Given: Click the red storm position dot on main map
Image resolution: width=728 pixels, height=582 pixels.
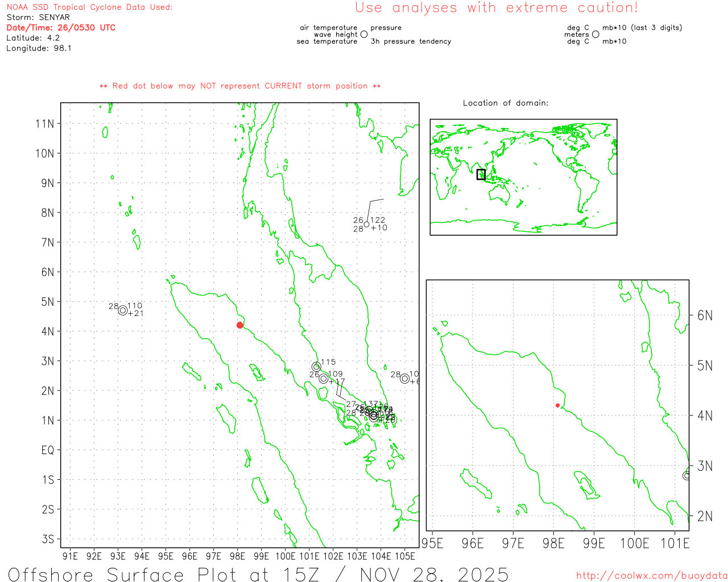Looking at the screenshot, I should point(239,325).
